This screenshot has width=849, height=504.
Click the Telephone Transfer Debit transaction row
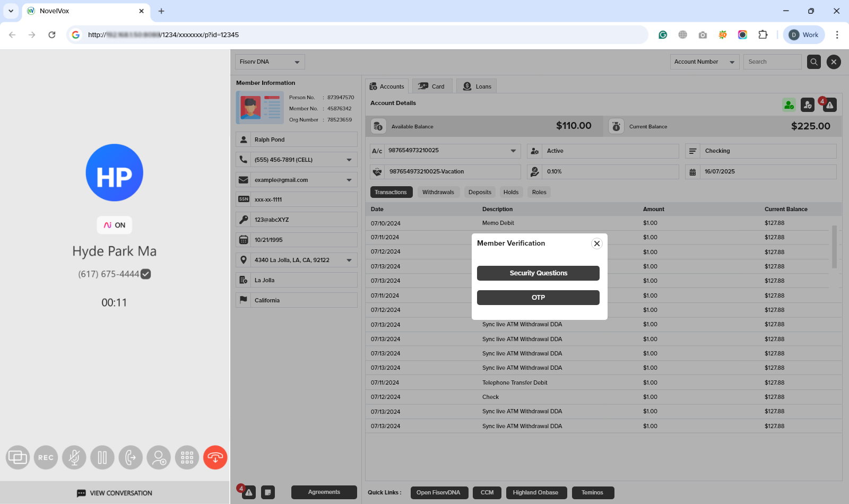pyautogui.click(x=603, y=383)
